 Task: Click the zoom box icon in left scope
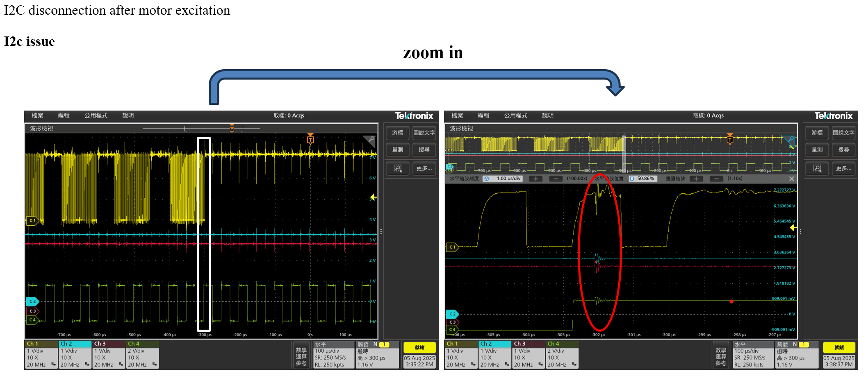tap(398, 168)
